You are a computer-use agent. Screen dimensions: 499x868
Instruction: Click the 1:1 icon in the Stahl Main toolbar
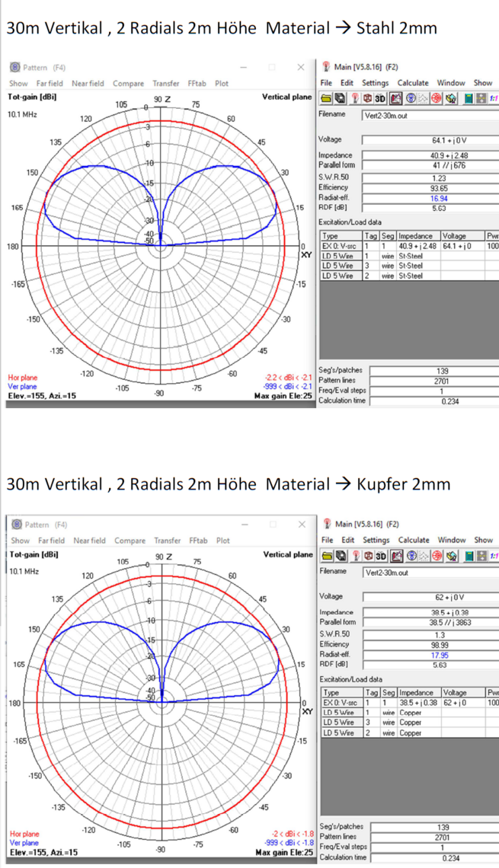[493, 98]
